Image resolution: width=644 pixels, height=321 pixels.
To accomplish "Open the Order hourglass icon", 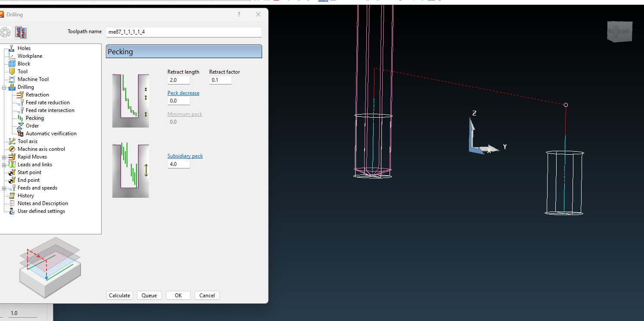I will [20, 126].
